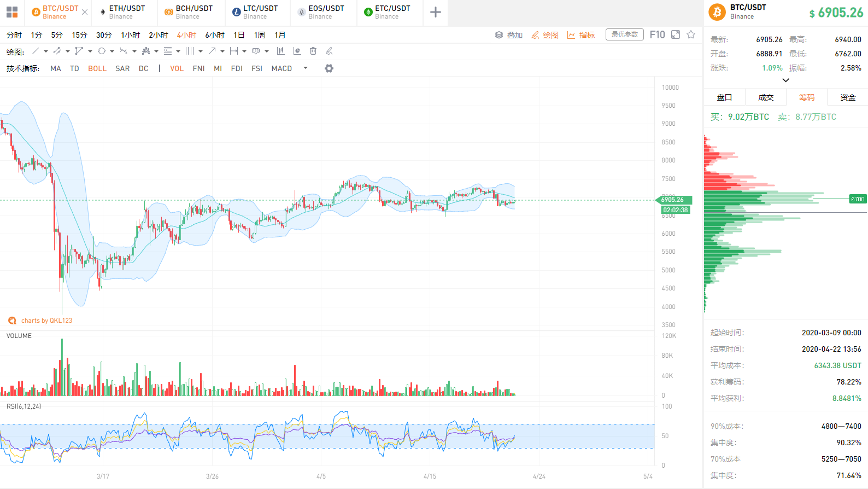Click the fullscreen expand icon
The image size is (868, 489).
pyautogui.click(x=676, y=34)
